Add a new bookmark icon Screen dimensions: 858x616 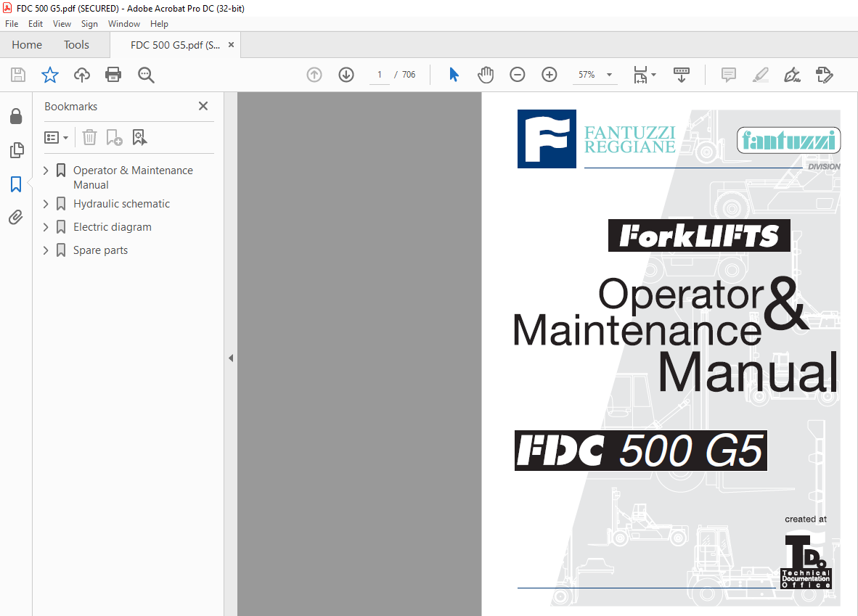click(x=115, y=137)
